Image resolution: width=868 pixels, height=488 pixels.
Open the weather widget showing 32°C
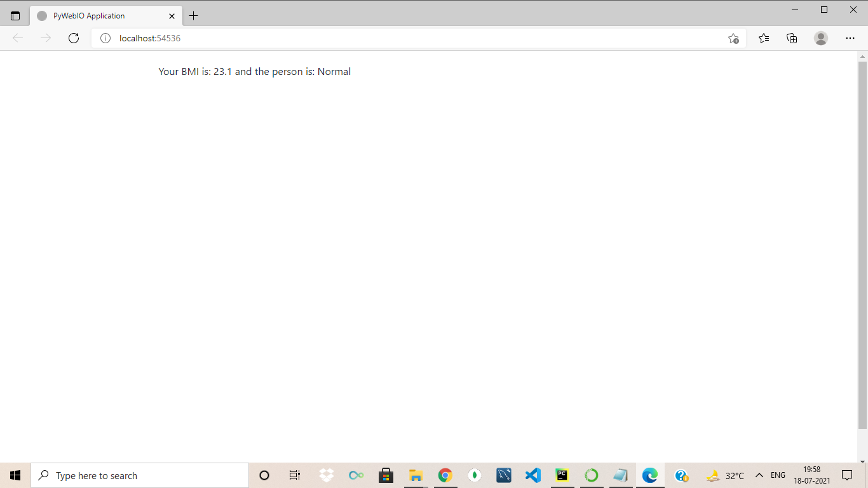point(725,475)
